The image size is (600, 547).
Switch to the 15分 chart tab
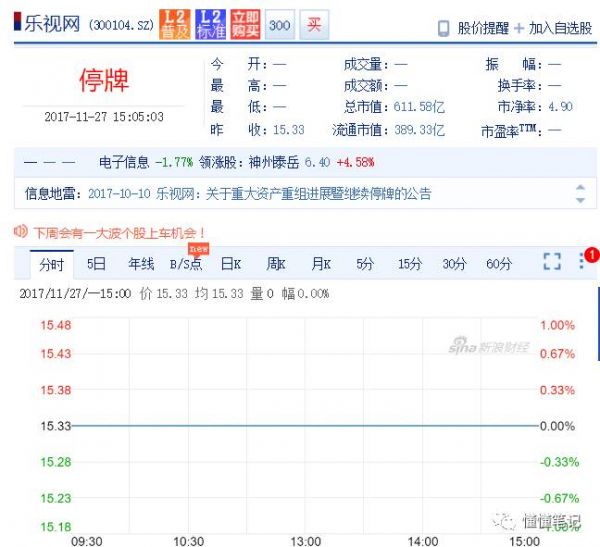[x=409, y=264]
